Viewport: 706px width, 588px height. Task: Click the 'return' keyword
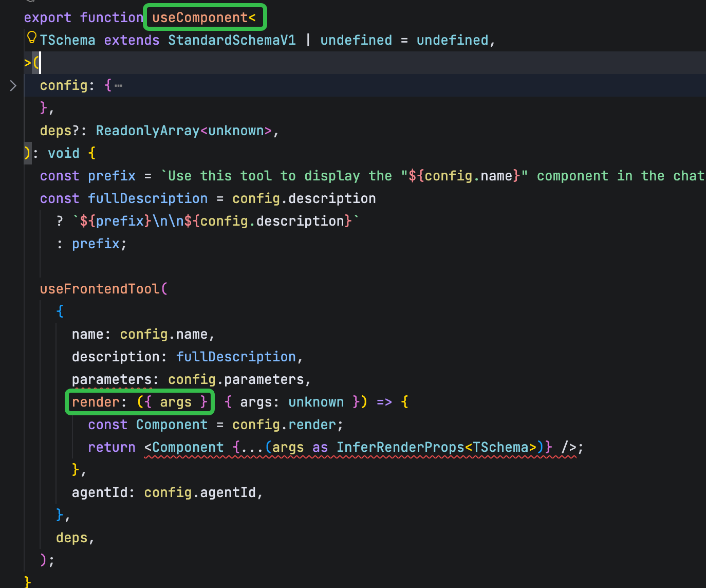coord(112,447)
